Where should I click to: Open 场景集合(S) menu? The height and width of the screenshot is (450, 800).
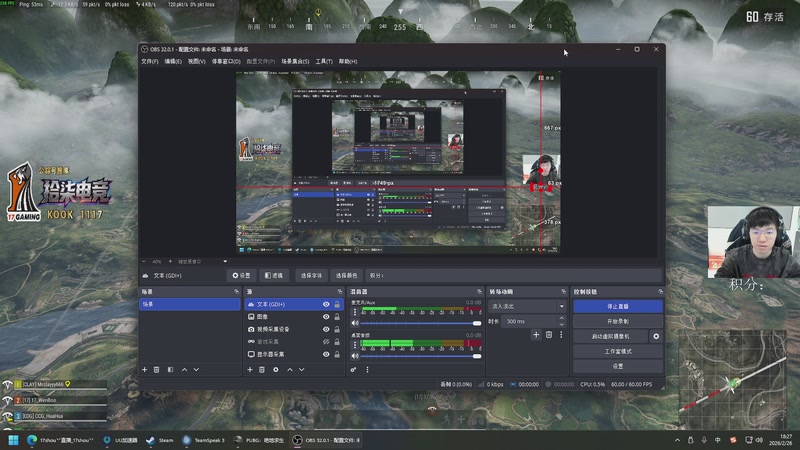(295, 61)
